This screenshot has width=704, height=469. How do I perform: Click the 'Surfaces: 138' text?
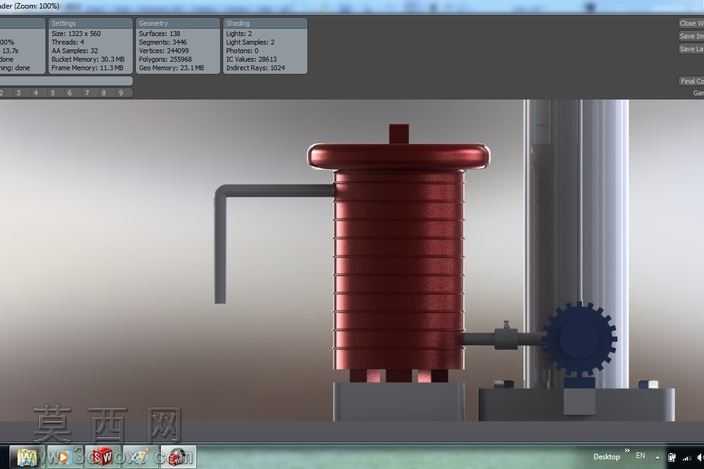pos(159,34)
